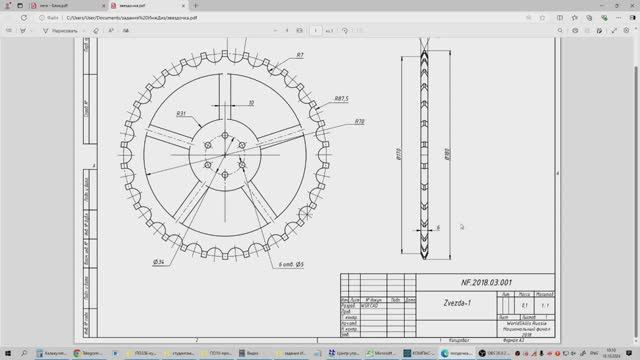The width and height of the screenshot is (640, 360).
Task: Save the PDF with edits icon
Action: pos(599,31)
